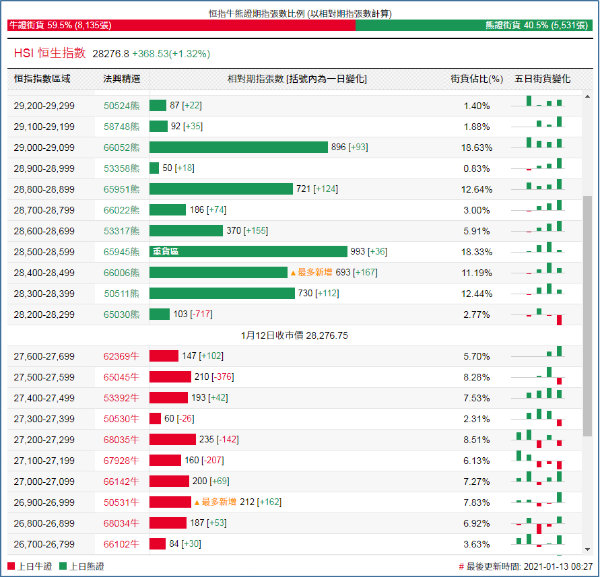Screen dimensions: 600x577
Task: Click the 18.63% street-goods share value
Action: pos(477,148)
